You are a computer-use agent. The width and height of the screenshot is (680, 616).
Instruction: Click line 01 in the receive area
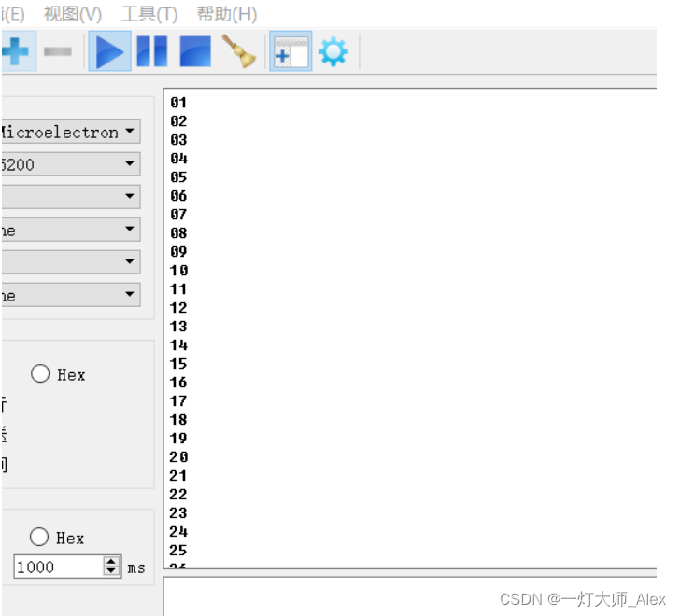(x=178, y=103)
